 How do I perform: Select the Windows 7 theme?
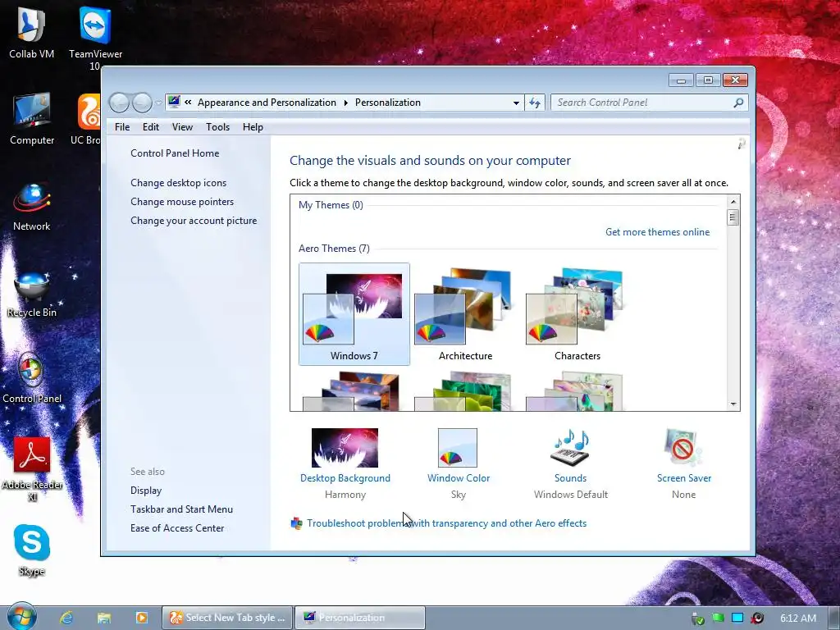click(354, 314)
